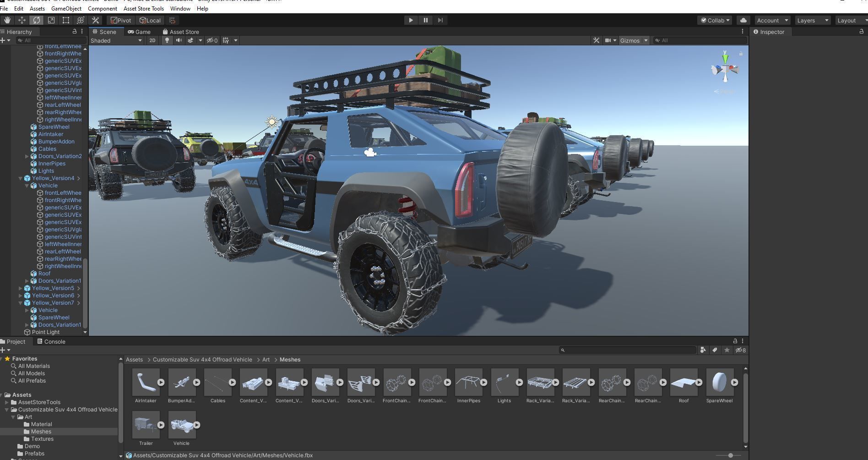Image resolution: width=868 pixels, height=460 pixels.
Task: Click the scene orientation gizmo
Action: 725,69
